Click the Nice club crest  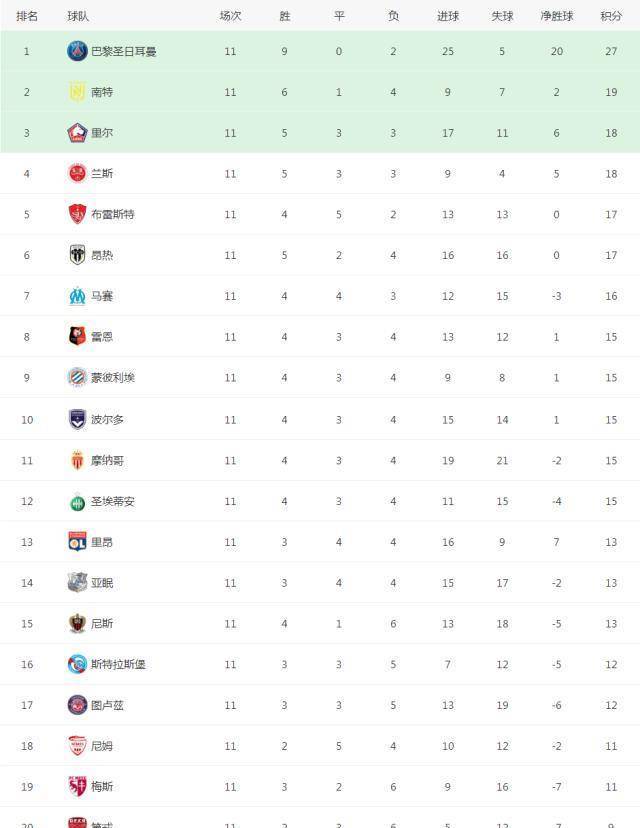[x=77, y=623]
